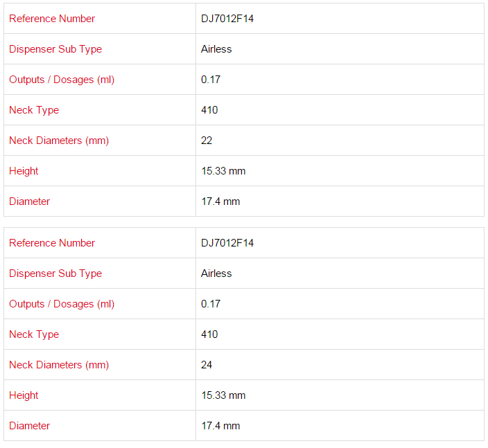Click DJ7012F14 value in first table
This screenshot has height=448, width=488.
coord(227,19)
